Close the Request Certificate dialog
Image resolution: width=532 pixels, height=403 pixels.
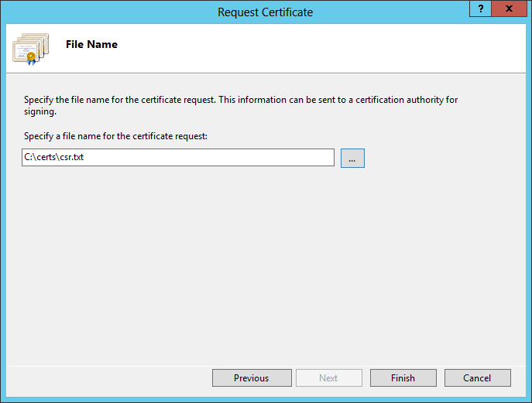click(508, 8)
